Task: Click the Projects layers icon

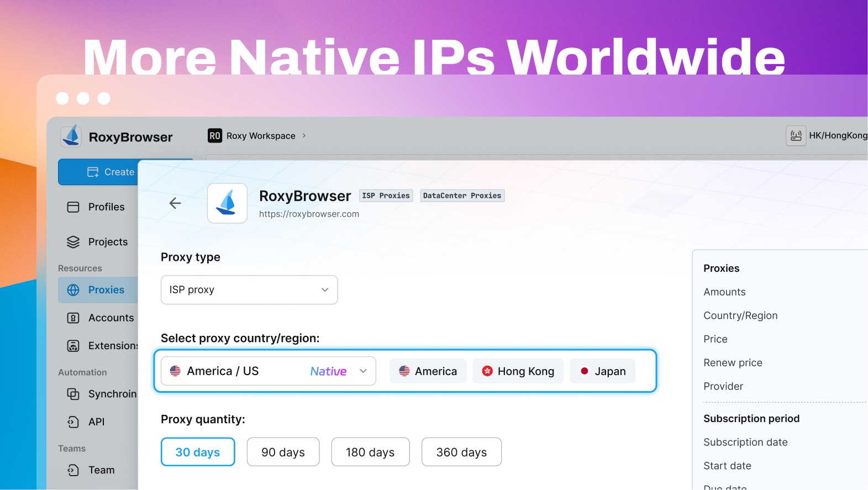Action: 73,242
